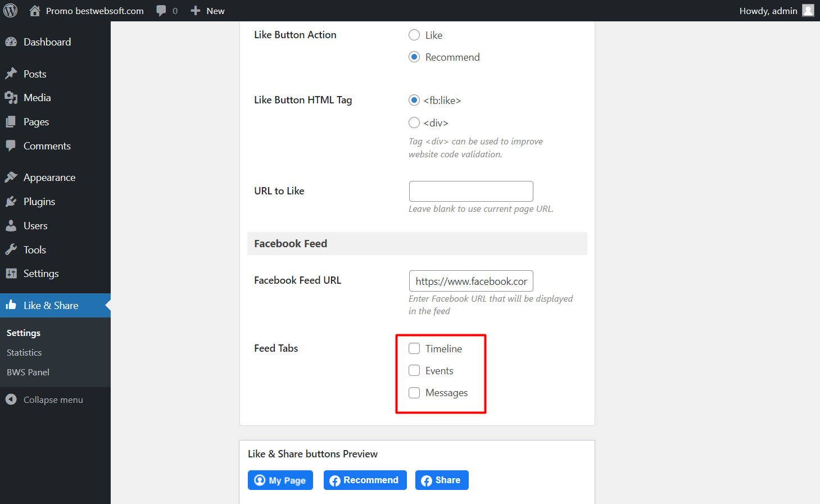Click 'Like & Share buttons Preview' heading
The height and width of the screenshot is (504, 820).
pos(312,454)
